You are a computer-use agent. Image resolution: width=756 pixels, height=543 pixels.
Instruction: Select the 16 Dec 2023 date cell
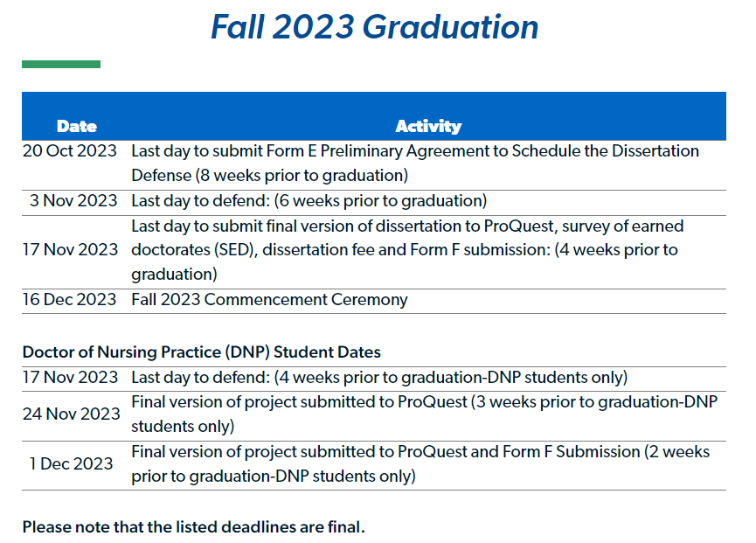[x=69, y=299]
